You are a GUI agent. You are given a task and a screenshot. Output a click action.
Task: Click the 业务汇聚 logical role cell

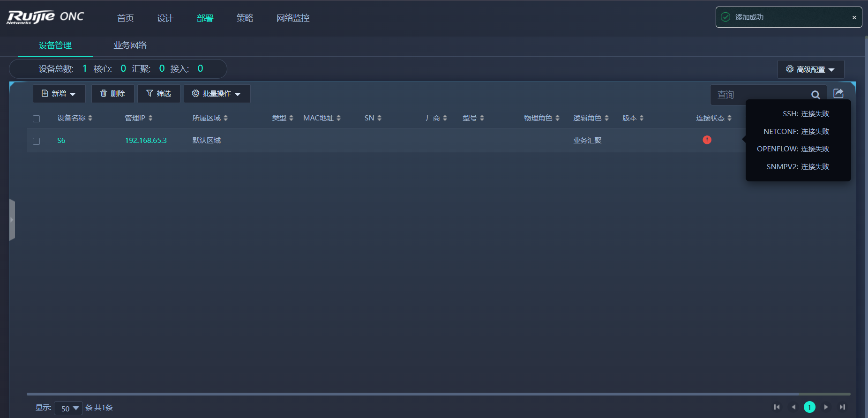coord(587,141)
